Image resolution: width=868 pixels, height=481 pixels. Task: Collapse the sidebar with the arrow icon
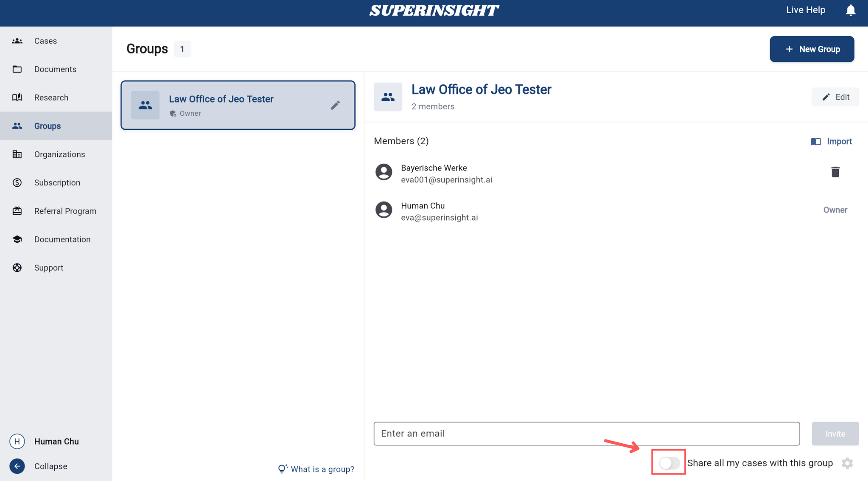tap(17, 466)
